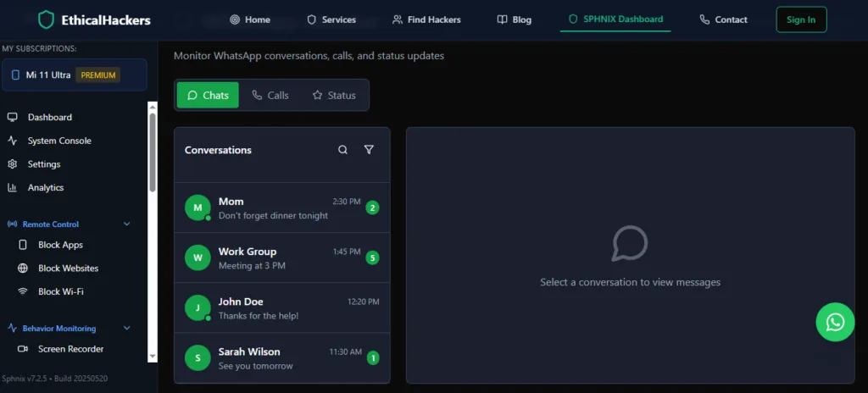
Task: Select the Mi 11 Ultra subscription card
Action: coord(75,75)
